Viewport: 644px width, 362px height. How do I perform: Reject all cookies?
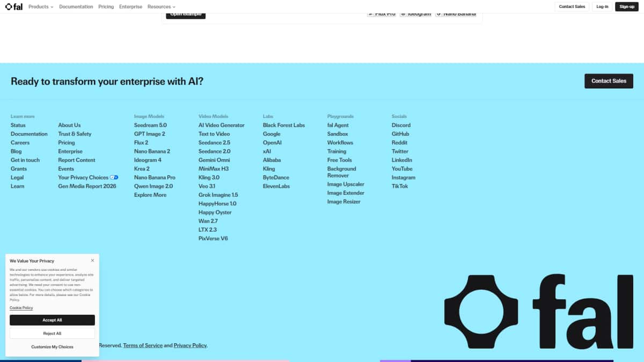52,334
